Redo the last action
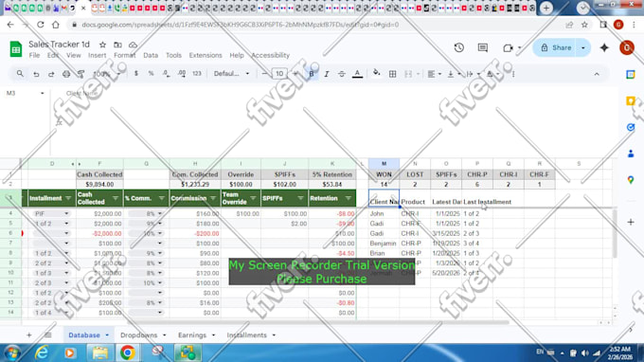Image resolution: width=644 pixels, height=362 pixels. (x=51, y=74)
